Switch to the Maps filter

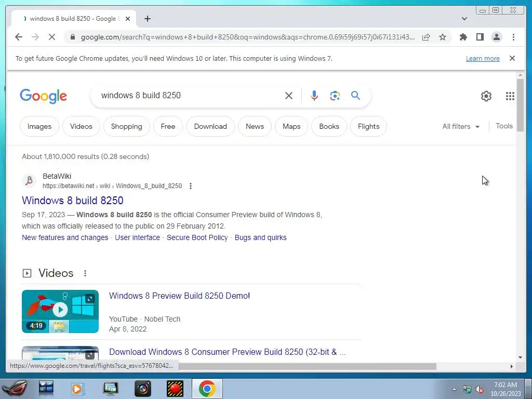[x=291, y=126]
